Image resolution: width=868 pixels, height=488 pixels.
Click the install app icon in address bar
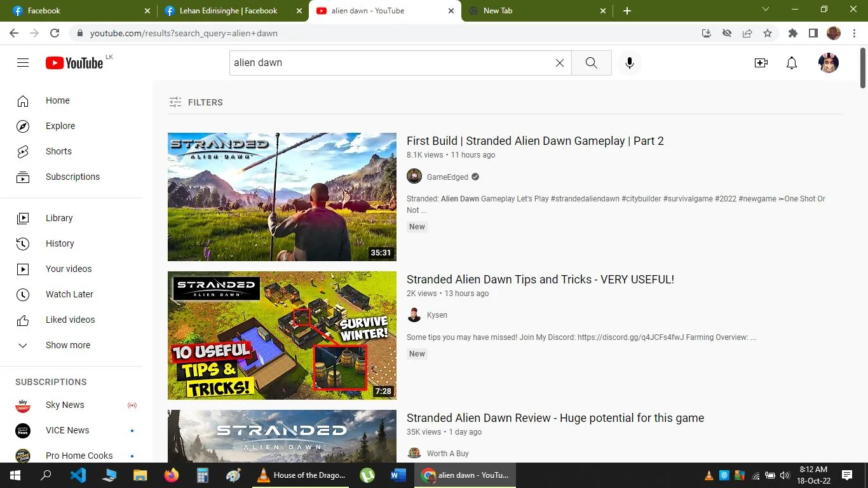point(707,33)
